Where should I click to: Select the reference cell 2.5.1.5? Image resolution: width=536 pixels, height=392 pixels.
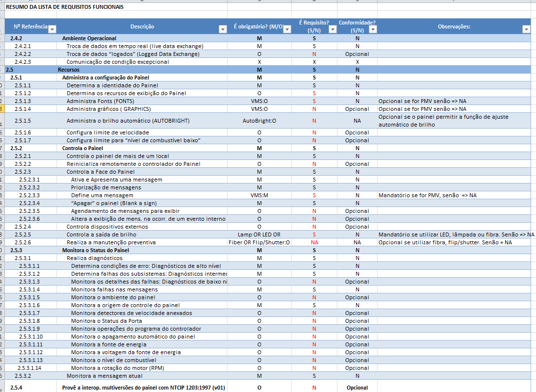(23, 121)
